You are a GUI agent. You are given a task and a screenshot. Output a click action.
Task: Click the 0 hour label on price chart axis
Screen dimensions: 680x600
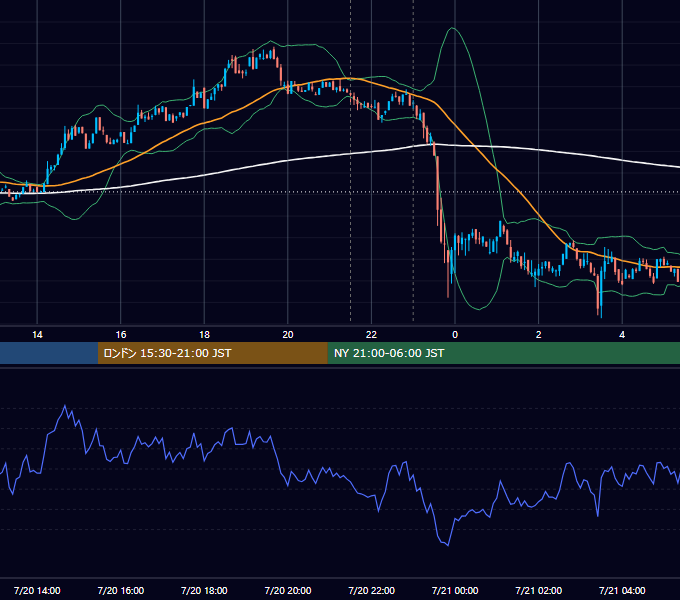click(x=455, y=335)
